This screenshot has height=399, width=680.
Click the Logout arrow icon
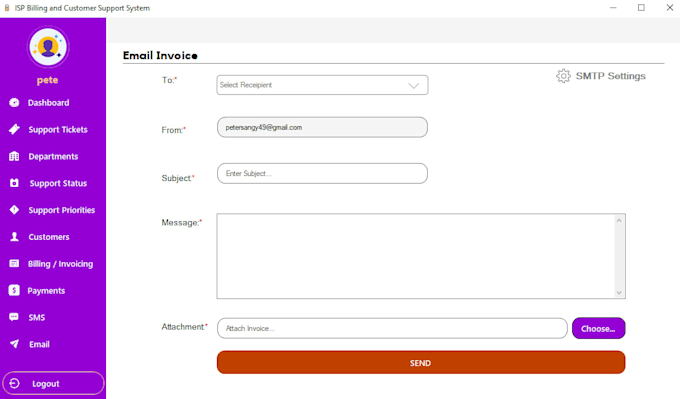[x=14, y=383]
